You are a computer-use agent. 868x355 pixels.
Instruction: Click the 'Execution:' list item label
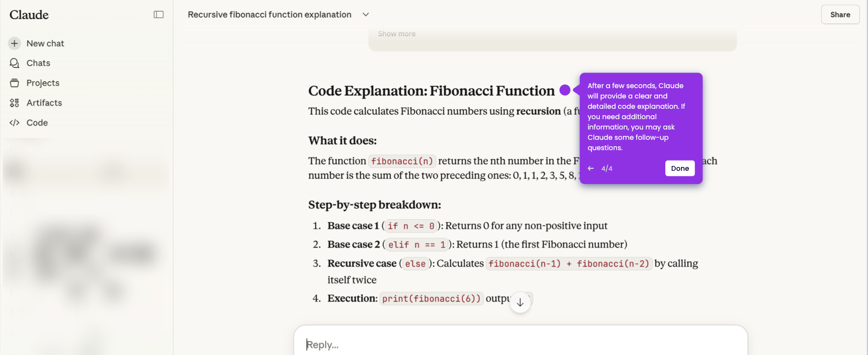pyautogui.click(x=353, y=298)
